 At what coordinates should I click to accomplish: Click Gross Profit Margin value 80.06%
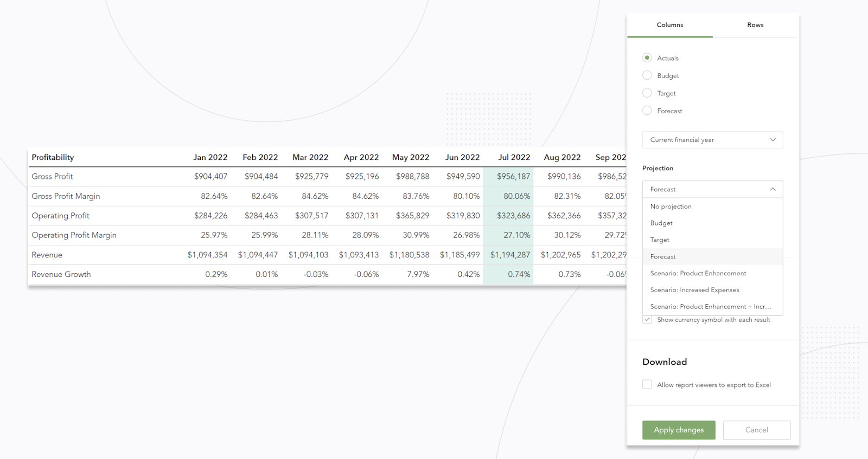pyautogui.click(x=517, y=196)
